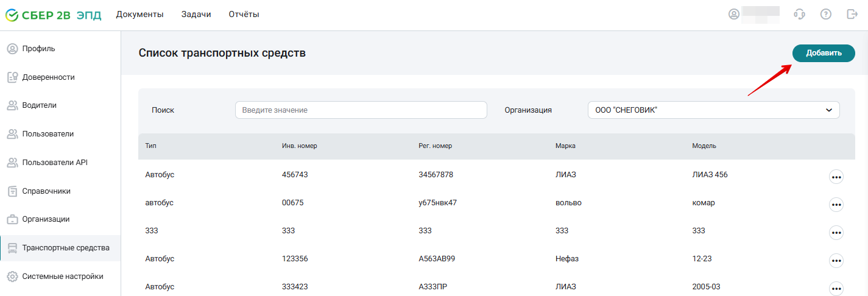Open three-dot menu for ЛИАЗ 456 row

(x=836, y=177)
